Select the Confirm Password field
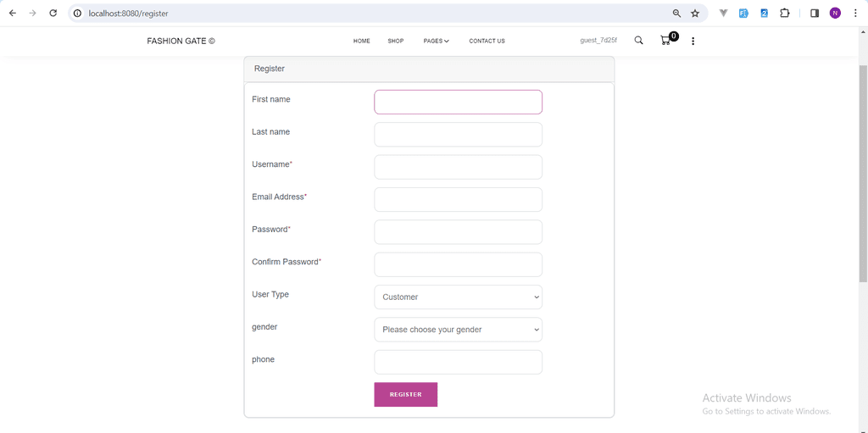 (458, 264)
